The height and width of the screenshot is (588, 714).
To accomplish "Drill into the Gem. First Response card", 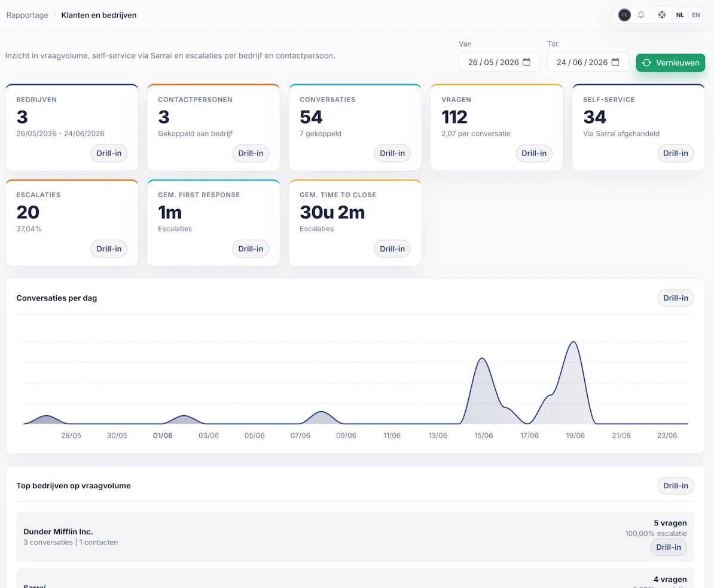I will [x=251, y=249].
